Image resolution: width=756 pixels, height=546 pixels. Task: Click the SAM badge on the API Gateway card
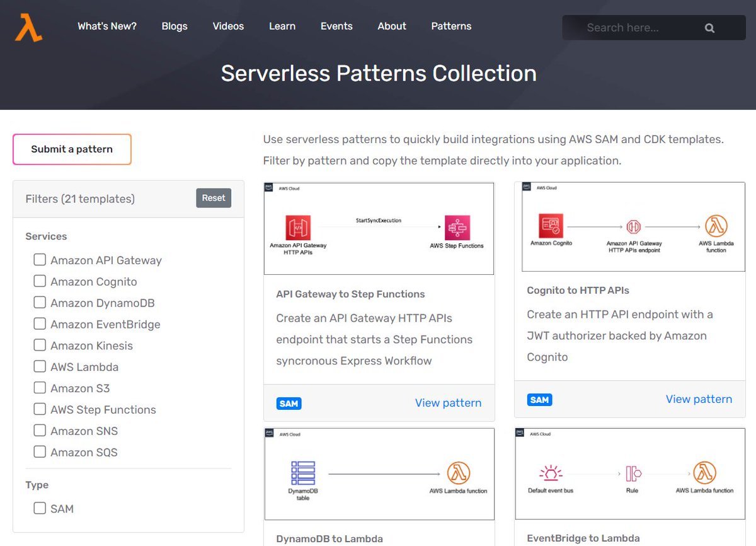289,404
